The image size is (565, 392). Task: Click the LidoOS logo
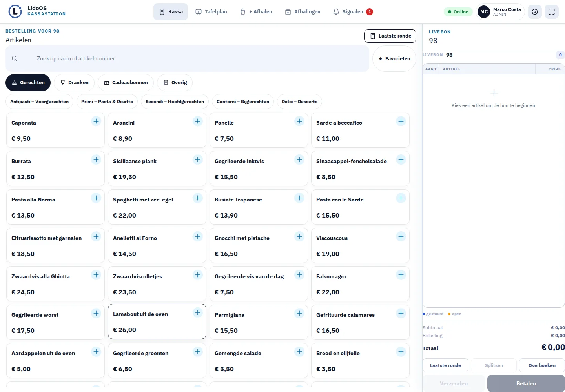coord(15,12)
